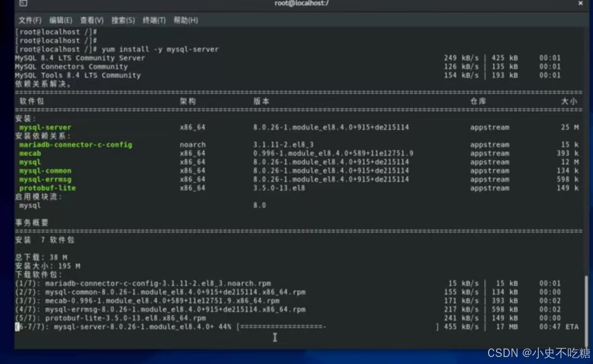
Task: Click the noarch architecture value
Action: click(x=193, y=145)
